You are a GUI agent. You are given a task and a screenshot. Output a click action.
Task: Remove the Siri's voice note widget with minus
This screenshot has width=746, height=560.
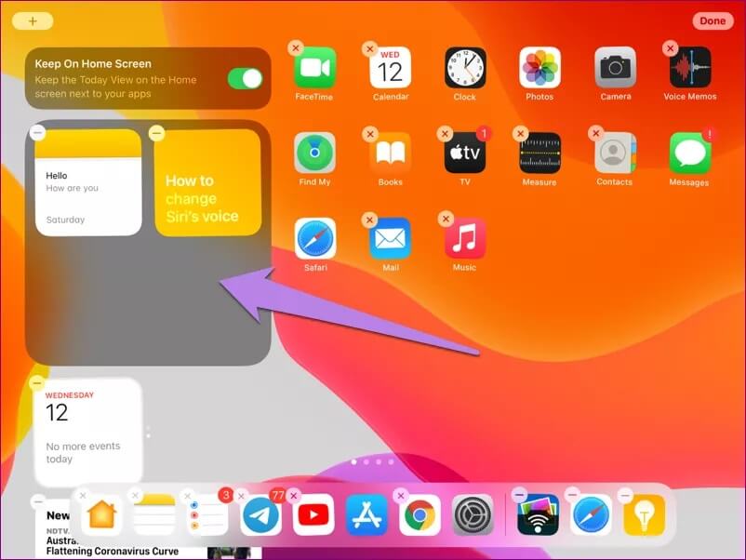(x=156, y=133)
